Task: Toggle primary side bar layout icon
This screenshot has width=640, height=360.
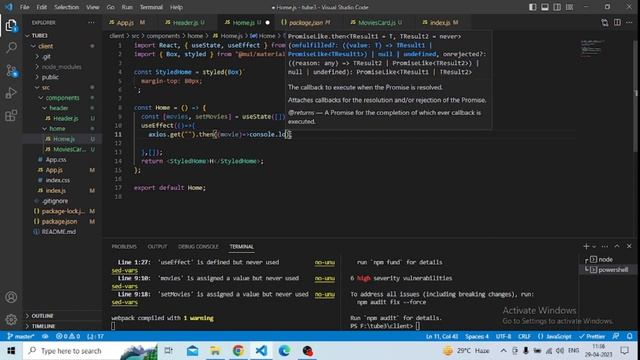Action: pos(533,7)
